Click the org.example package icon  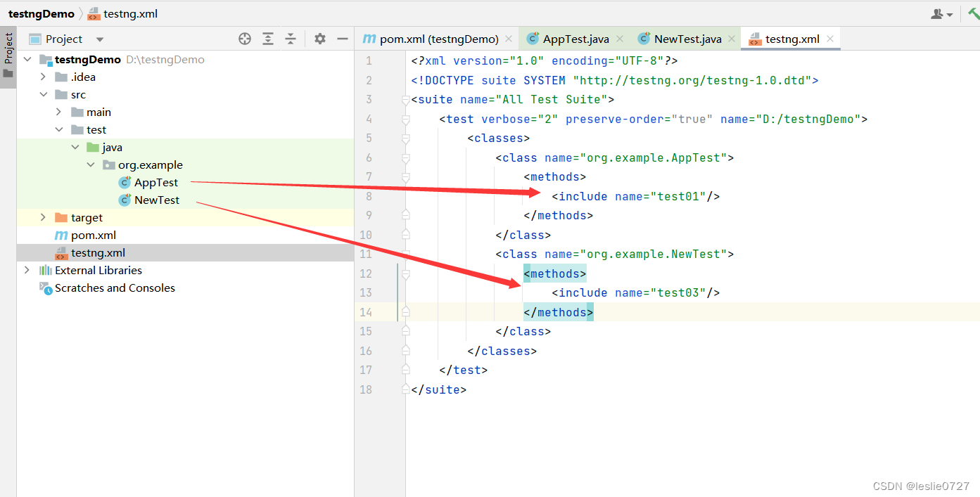pyautogui.click(x=108, y=165)
